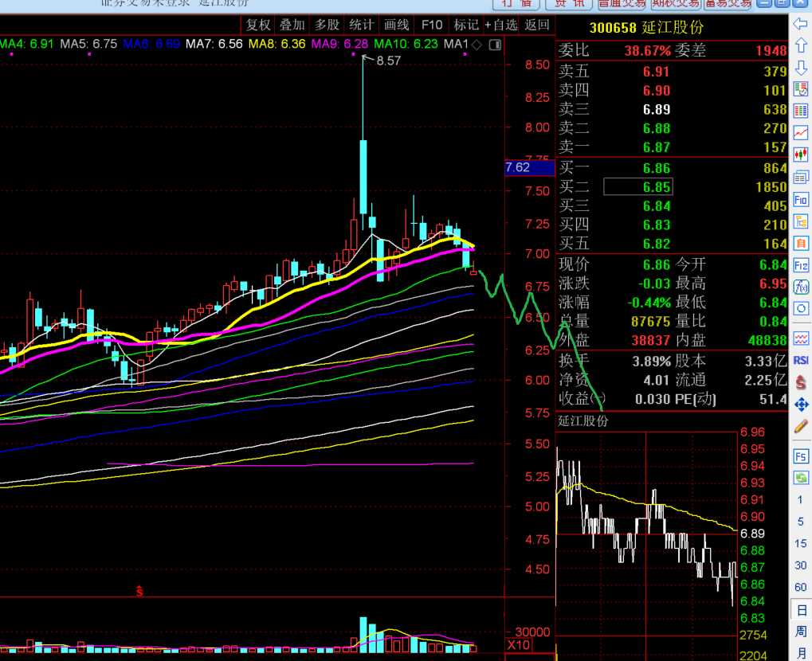Click the 委比 38.67% value
This screenshot has width=812, height=661.
[x=647, y=51]
